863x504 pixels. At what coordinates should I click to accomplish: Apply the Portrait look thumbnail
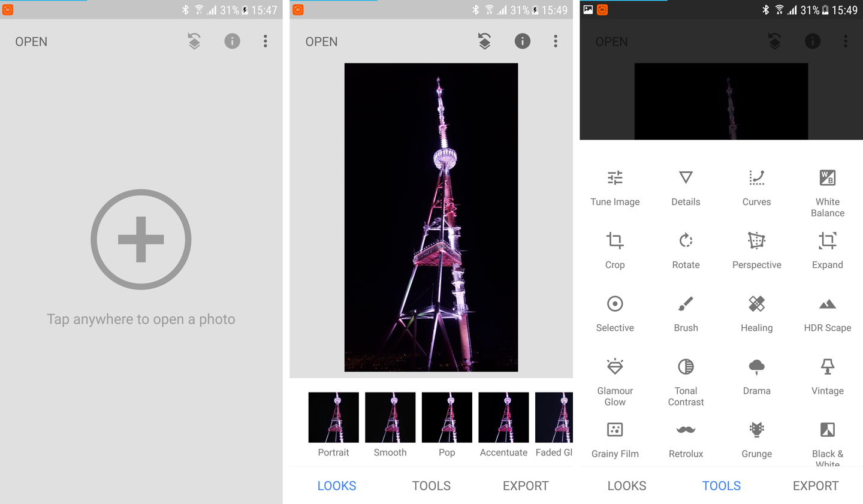333,418
